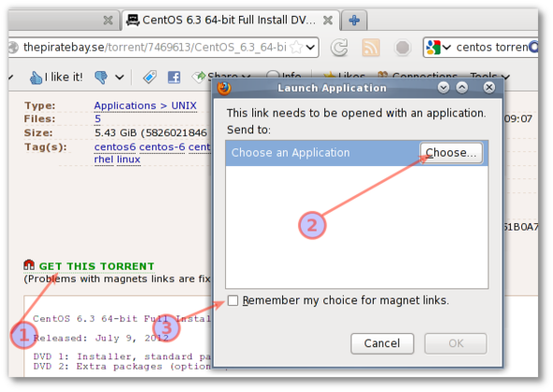The image size is (553, 392).
Task: Follow the 'Applications > UNIX' type link
Action: pyautogui.click(x=146, y=105)
